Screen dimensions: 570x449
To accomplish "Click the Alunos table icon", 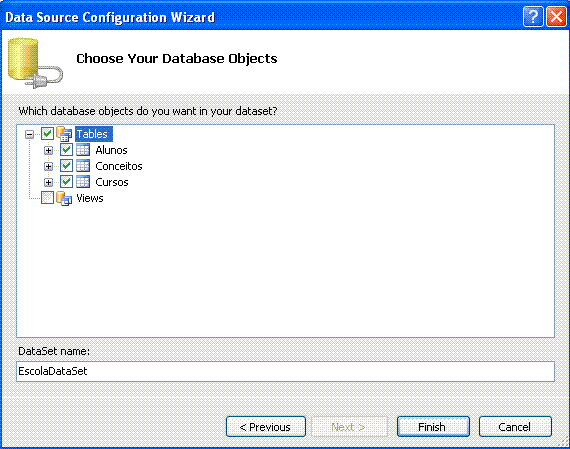I will coord(83,150).
